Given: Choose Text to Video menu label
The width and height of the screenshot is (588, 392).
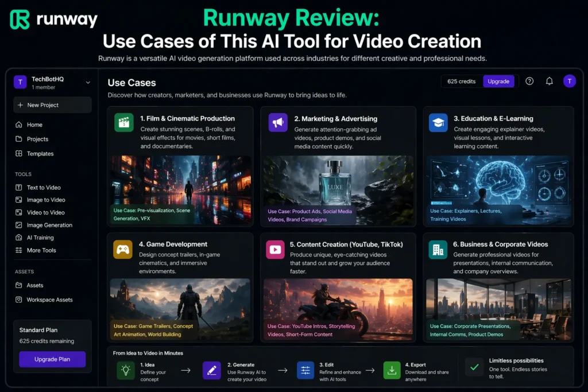Looking at the screenshot, I should pyautogui.click(x=44, y=187).
